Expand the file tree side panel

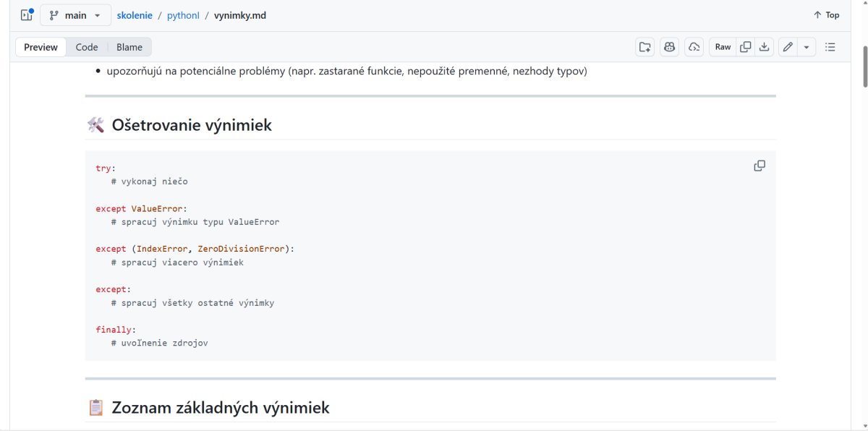click(x=27, y=15)
